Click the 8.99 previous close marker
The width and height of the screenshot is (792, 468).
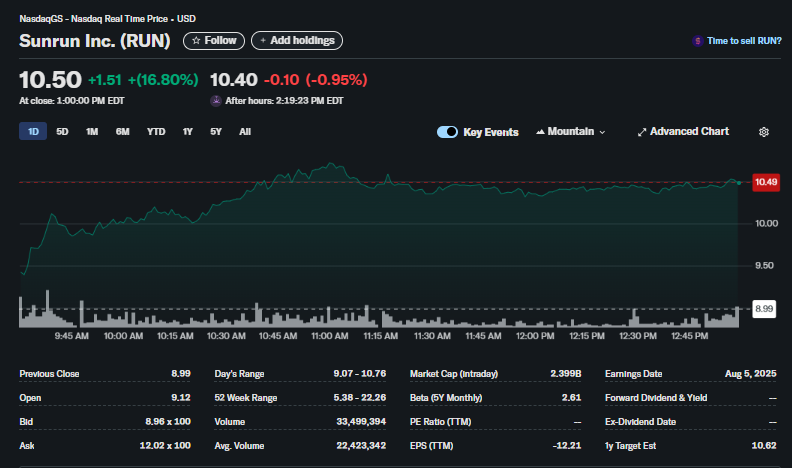(764, 308)
